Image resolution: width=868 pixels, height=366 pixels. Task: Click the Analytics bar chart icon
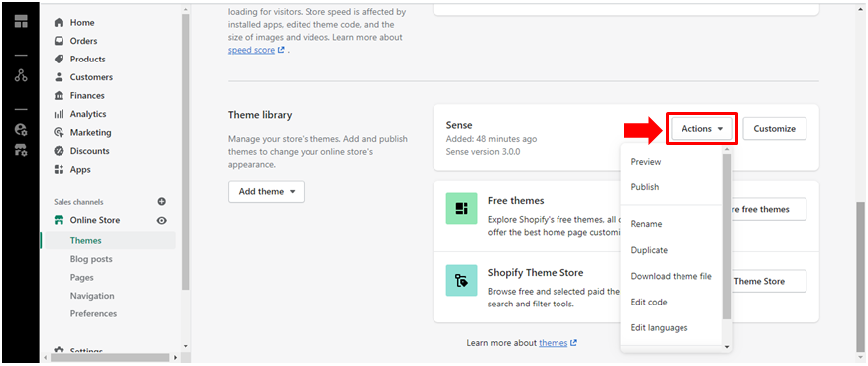[x=59, y=114]
